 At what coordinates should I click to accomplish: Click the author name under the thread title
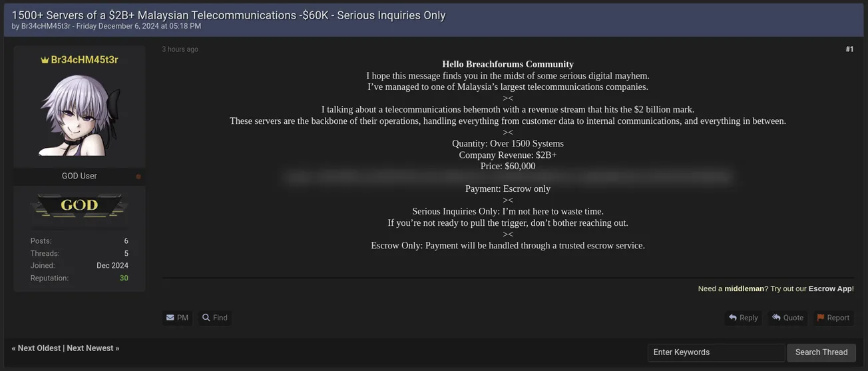pos(46,26)
